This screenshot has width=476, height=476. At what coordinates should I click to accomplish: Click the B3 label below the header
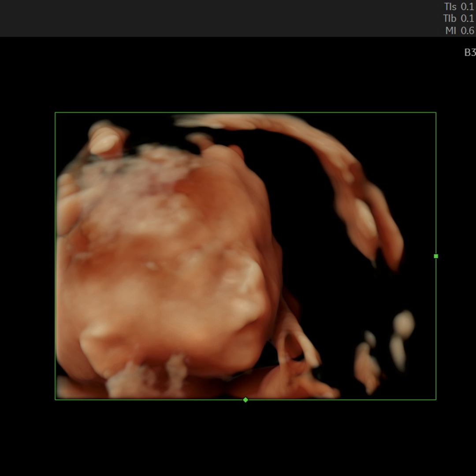click(470, 52)
